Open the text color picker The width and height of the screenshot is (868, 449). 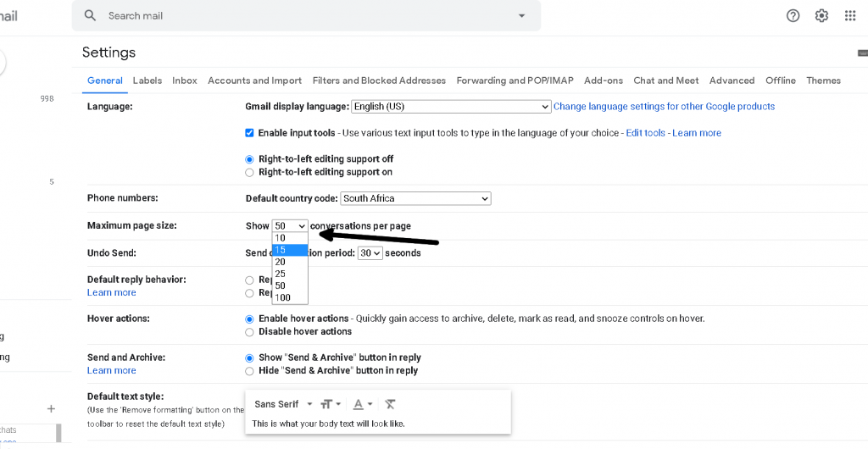point(361,404)
